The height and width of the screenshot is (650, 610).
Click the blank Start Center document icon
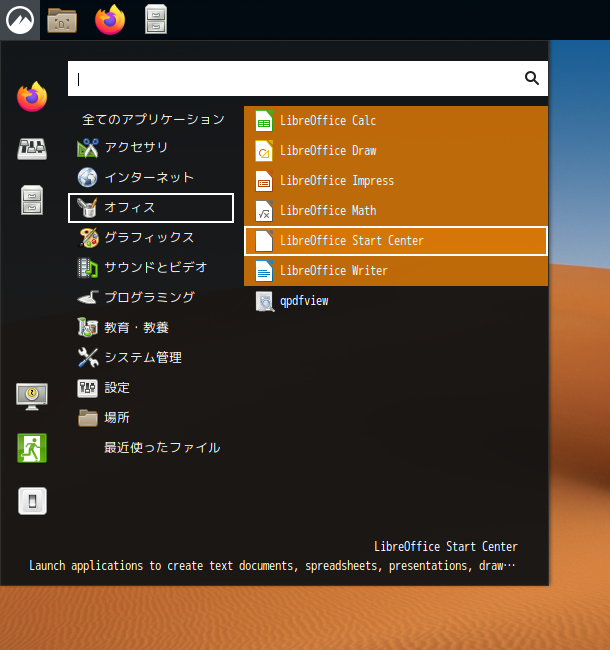click(x=264, y=241)
